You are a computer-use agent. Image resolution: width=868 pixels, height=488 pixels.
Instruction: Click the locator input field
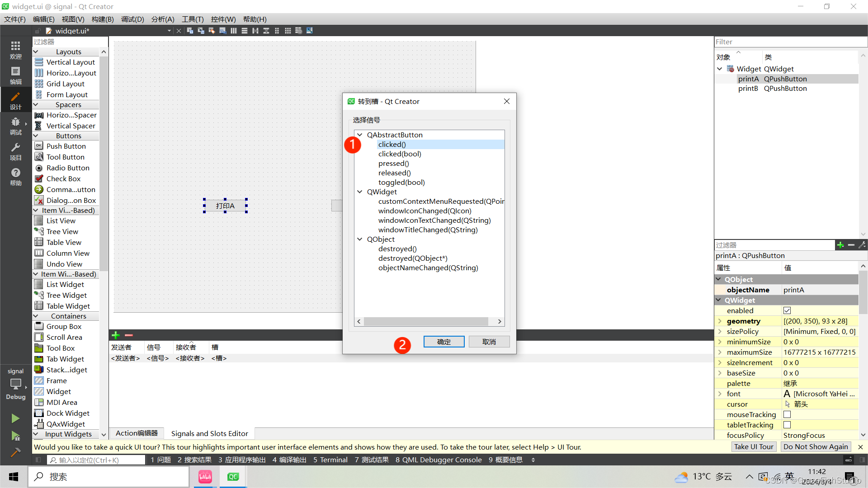[96, 460]
